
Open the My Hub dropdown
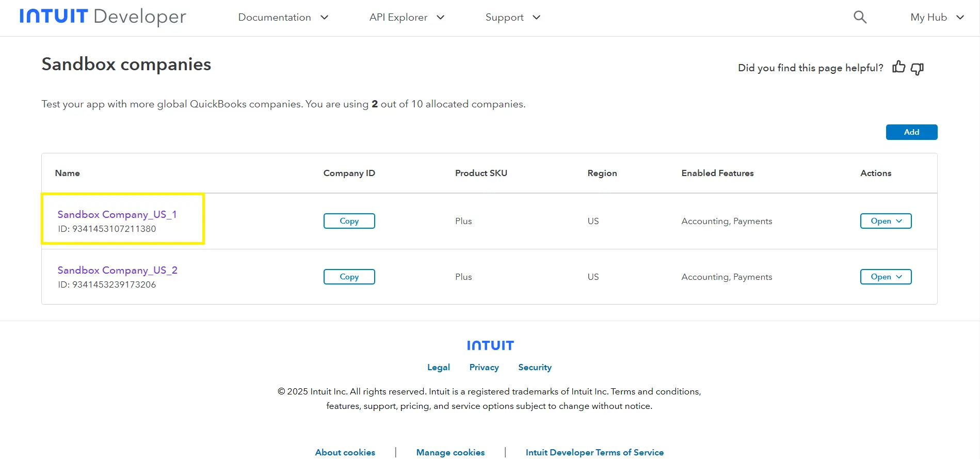point(937,17)
